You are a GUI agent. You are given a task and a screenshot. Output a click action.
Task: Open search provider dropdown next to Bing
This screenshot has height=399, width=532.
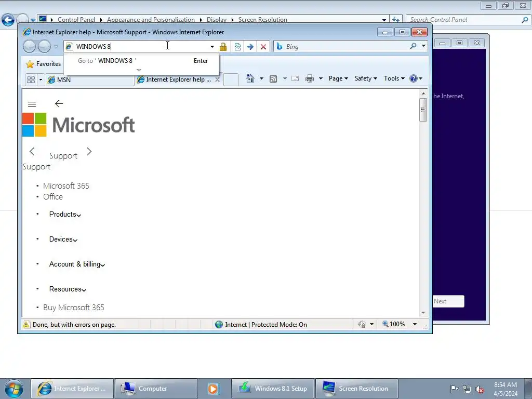[424, 46]
